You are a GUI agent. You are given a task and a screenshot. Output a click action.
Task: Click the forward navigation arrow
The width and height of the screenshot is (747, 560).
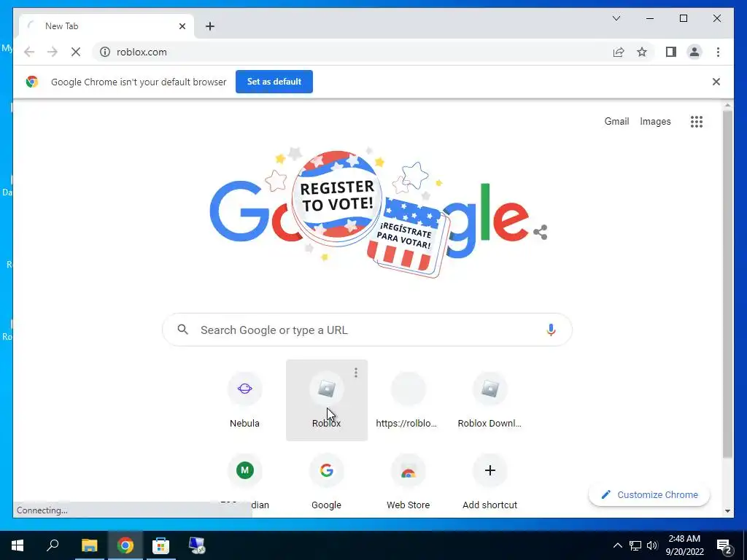(x=53, y=52)
